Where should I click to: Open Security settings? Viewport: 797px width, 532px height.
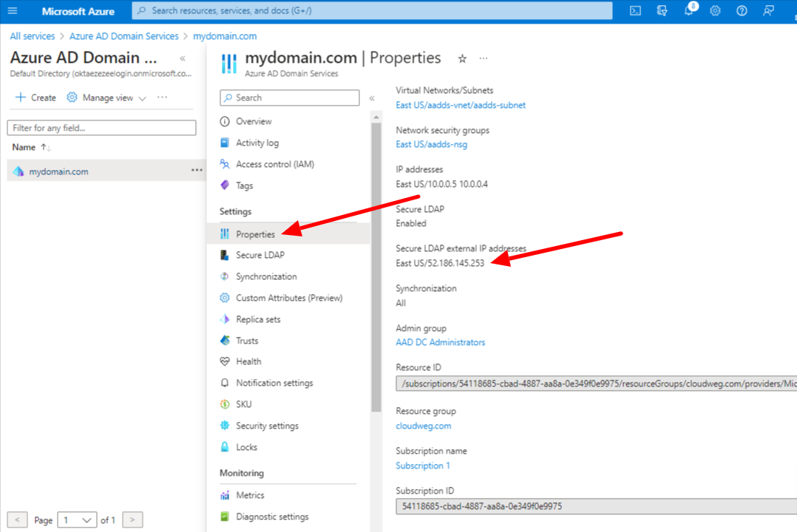267,426
